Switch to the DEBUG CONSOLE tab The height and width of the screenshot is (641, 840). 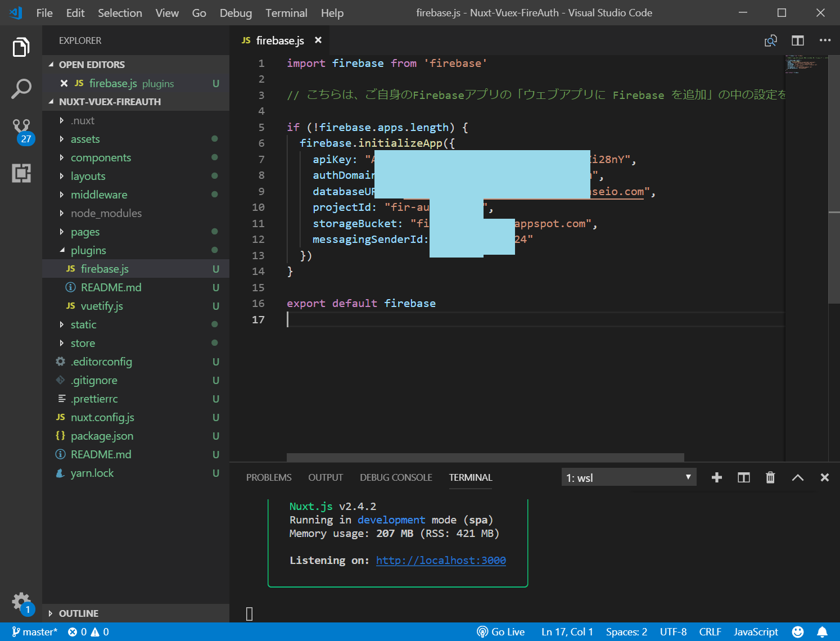[396, 477]
